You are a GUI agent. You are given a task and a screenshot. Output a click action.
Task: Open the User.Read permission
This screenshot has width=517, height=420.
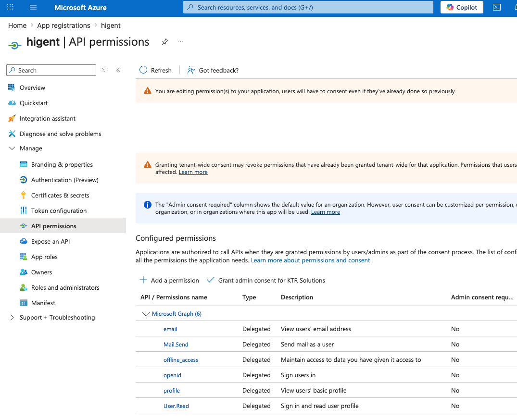tap(176, 406)
